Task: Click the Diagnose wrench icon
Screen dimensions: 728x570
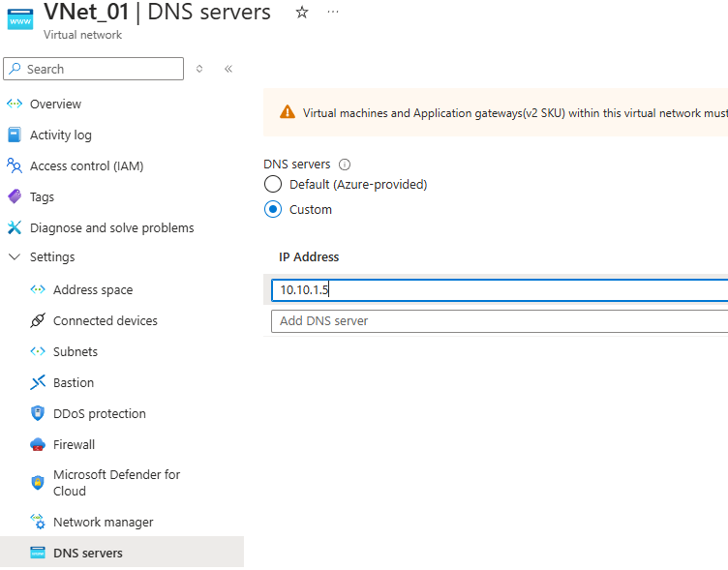Action: click(15, 227)
